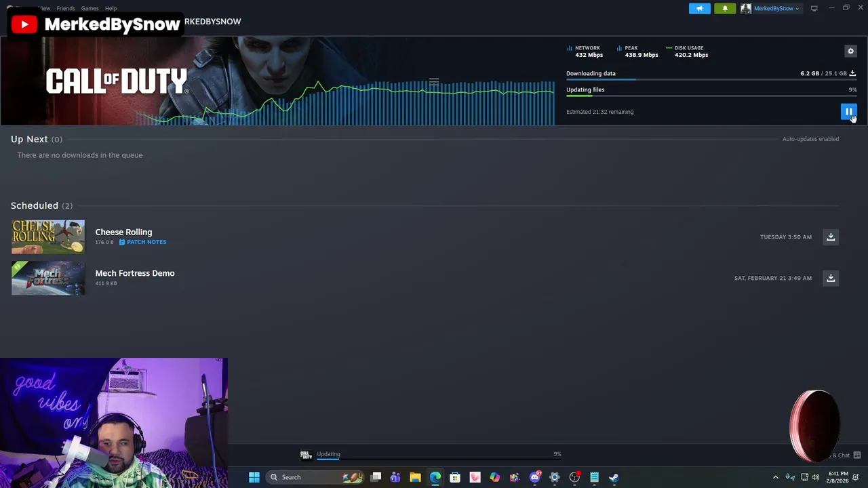Enter Big Picture mode monitor icon
The height and width of the screenshot is (488, 868).
pos(814,8)
